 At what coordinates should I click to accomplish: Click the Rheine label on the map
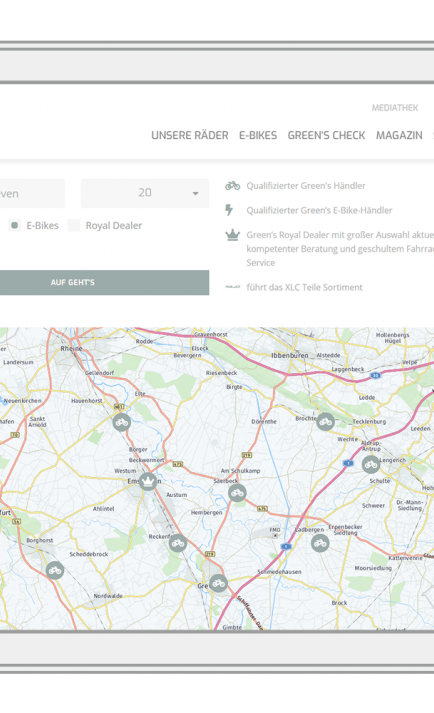71,348
